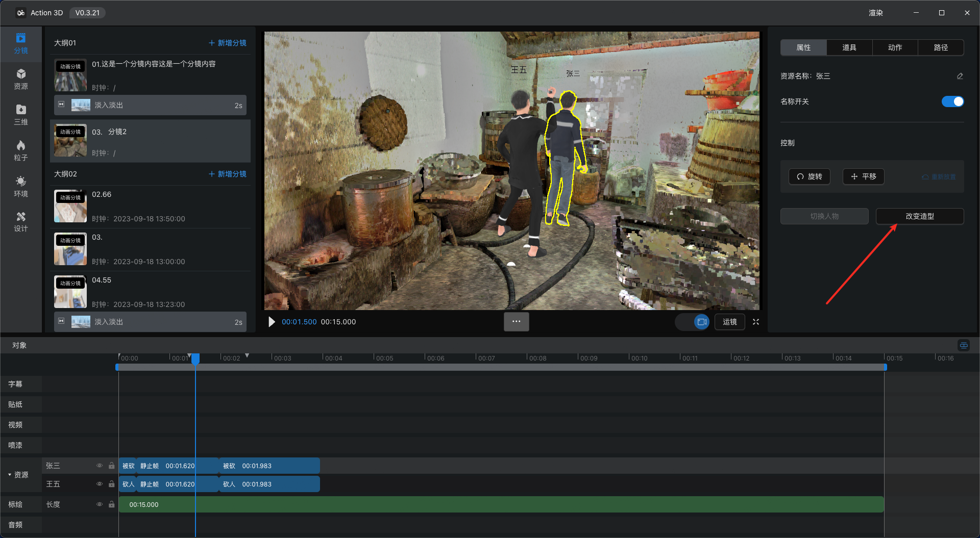Click the blue playhead handle on timeline
Image resolution: width=980 pixels, height=538 pixels.
(x=195, y=358)
